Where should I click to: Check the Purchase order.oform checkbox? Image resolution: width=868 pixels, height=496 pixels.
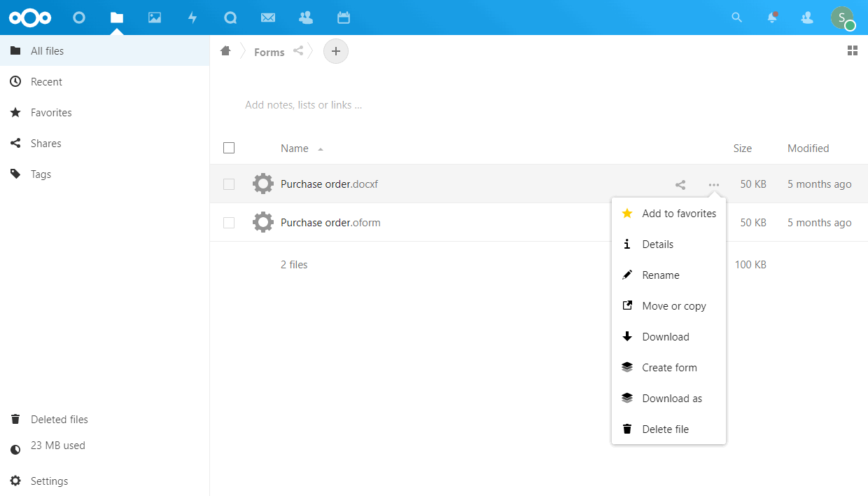pyautogui.click(x=229, y=223)
